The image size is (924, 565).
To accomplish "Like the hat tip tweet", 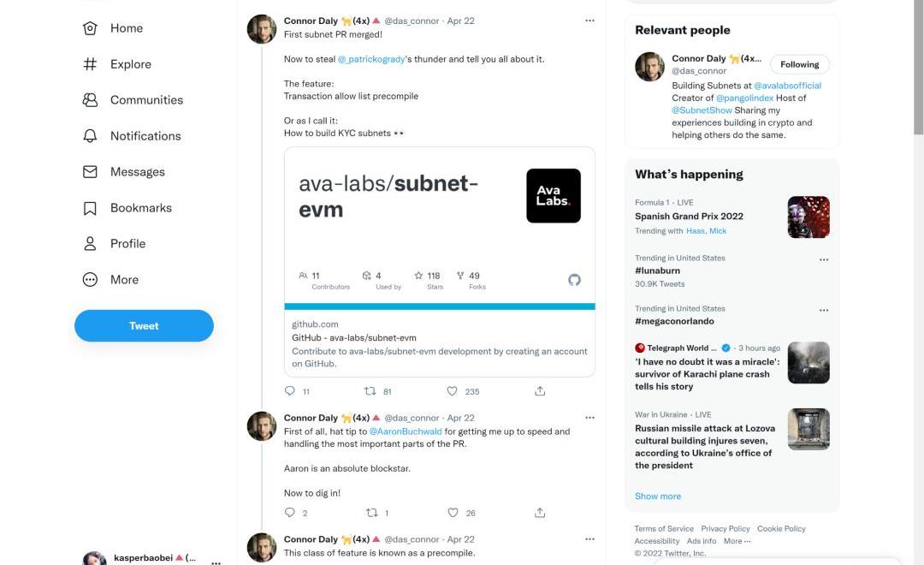I will tap(453, 513).
